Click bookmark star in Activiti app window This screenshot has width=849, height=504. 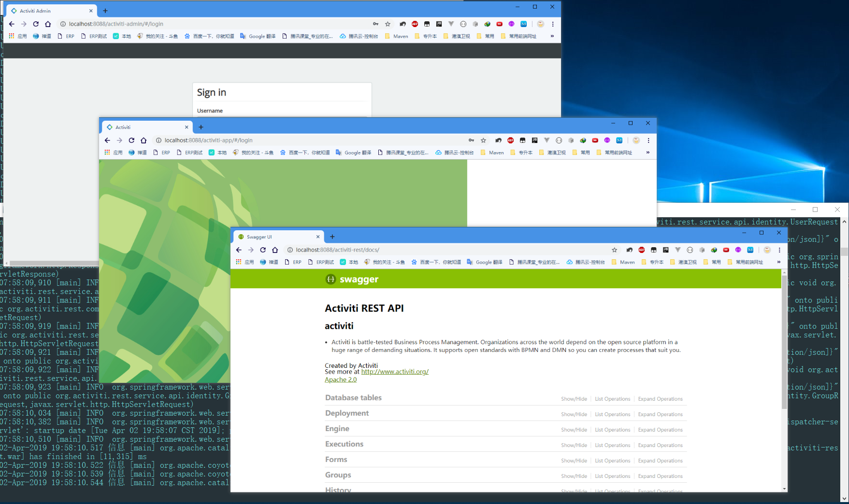tap(483, 140)
